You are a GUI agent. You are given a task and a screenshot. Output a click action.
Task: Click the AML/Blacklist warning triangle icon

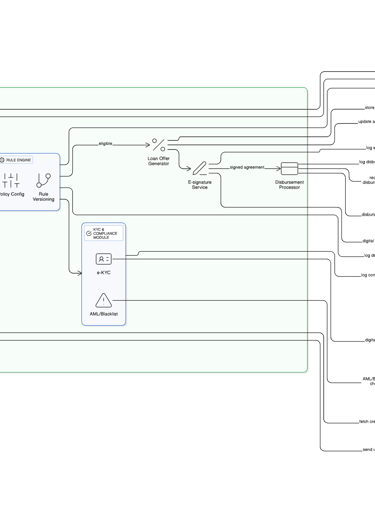point(104,300)
